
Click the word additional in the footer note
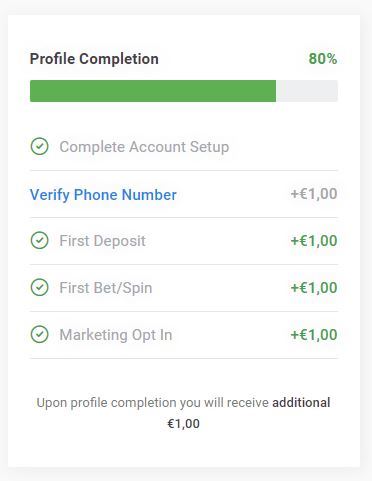(301, 403)
